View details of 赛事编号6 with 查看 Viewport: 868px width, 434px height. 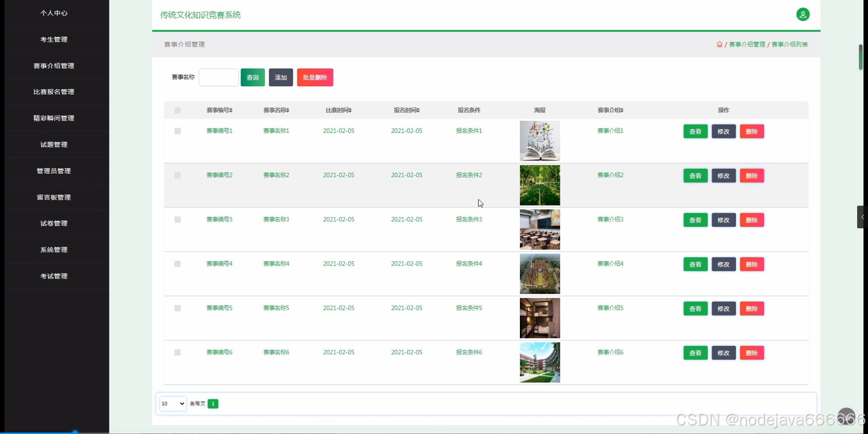[695, 353]
